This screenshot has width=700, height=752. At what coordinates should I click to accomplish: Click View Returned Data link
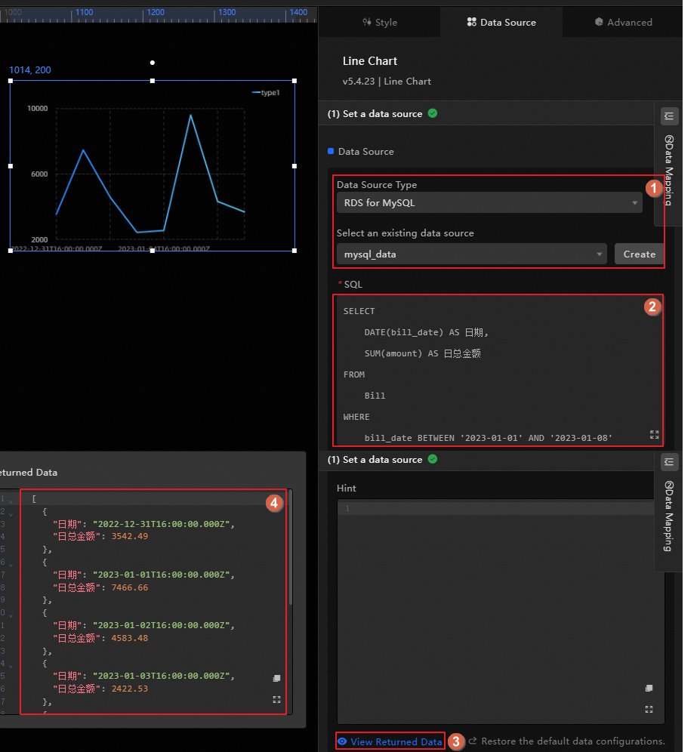coord(396,741)
